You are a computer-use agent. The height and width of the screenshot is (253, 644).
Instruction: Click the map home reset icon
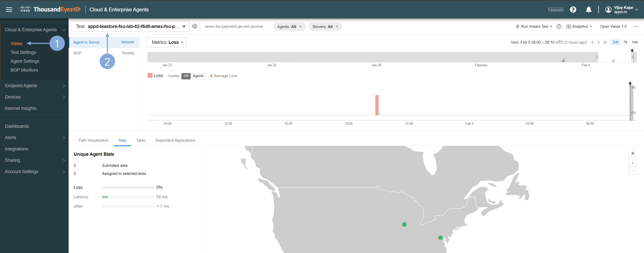point(632,153)
